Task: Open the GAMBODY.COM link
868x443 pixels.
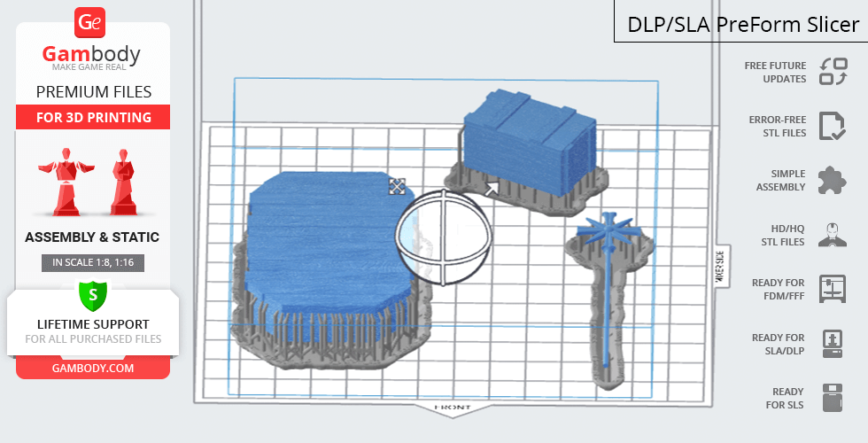Action: click(x=92, y=368)
